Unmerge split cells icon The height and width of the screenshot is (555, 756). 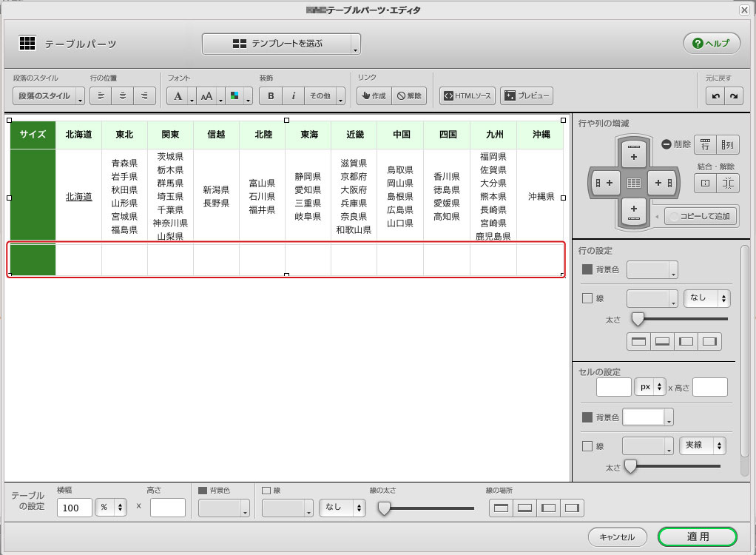click(x=728, y=184)
